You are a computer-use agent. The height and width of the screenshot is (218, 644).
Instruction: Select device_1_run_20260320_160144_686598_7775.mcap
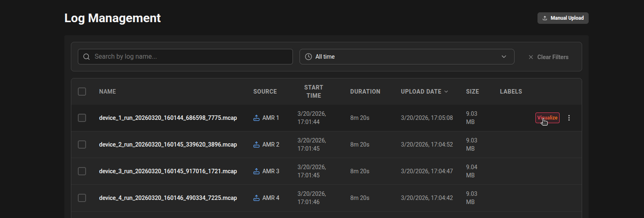[168, 118]
